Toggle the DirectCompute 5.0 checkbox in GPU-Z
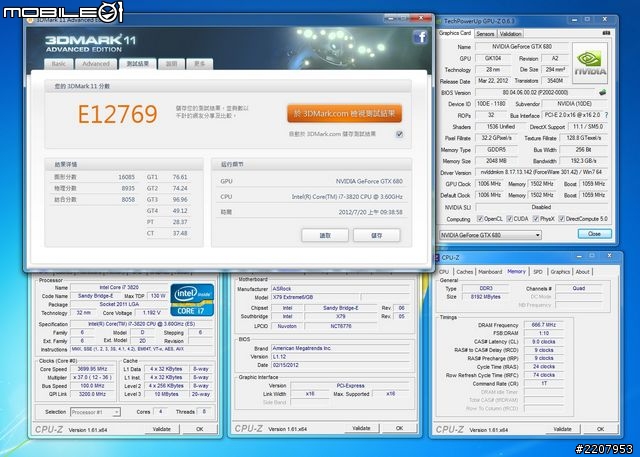Screen dimensions: 640x457 [561, 219]
